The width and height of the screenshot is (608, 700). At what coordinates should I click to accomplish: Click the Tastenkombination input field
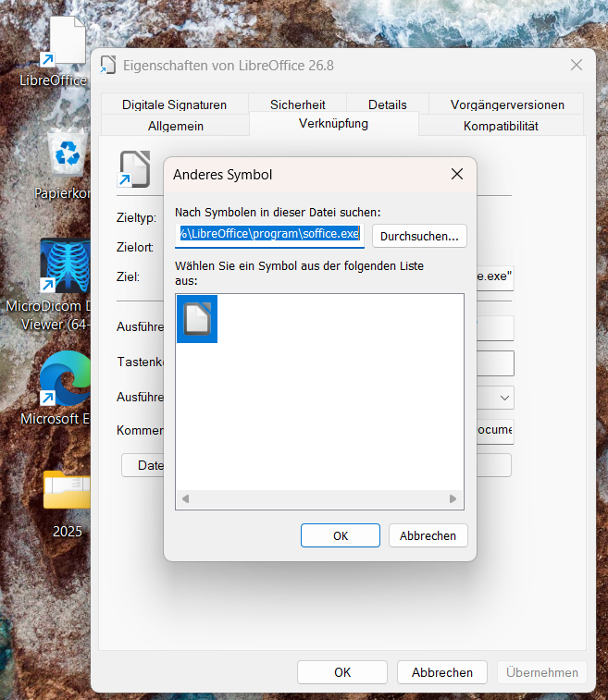coord(495,363)
